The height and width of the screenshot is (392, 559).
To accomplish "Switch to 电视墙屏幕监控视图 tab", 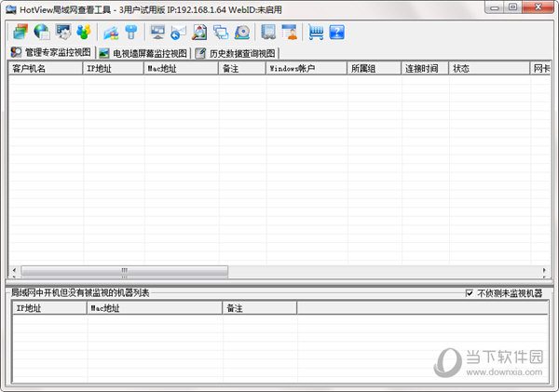I will click(x=143, y=53).
